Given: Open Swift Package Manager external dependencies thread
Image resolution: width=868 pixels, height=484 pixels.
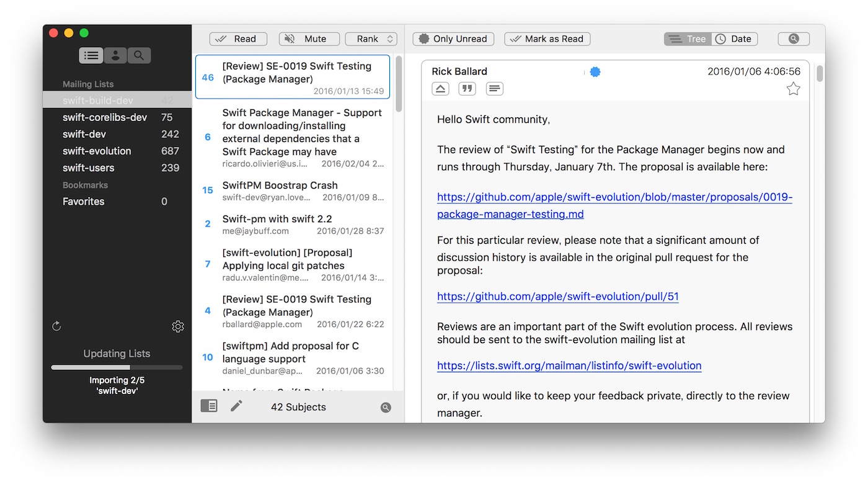Looking at the screenshot, I should pos(293,138).
